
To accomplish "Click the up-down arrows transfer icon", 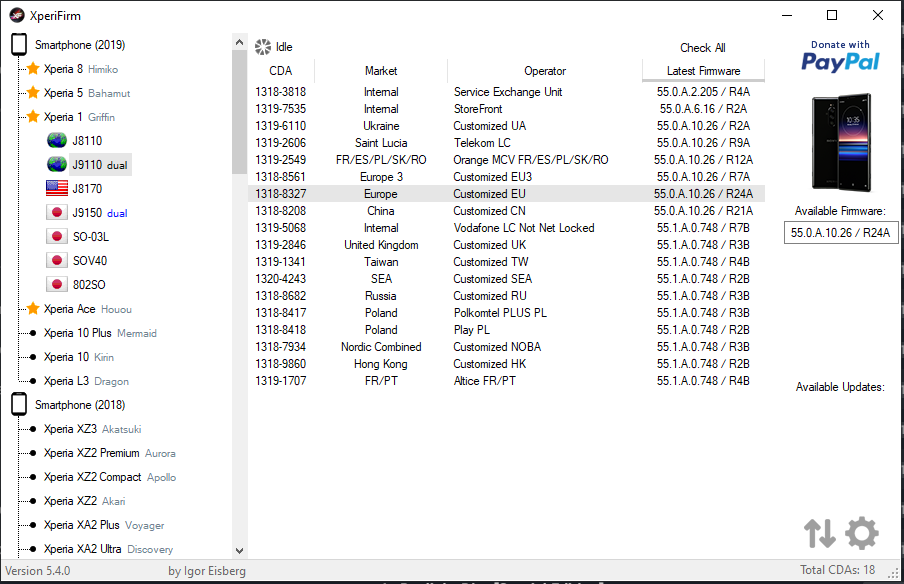I will [x=819, y=533].
